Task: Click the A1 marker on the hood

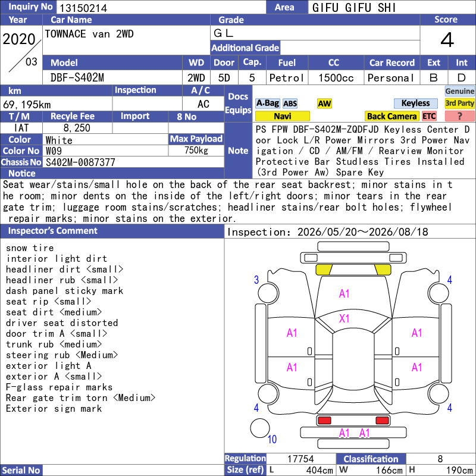Action: (x=344, y=293)
